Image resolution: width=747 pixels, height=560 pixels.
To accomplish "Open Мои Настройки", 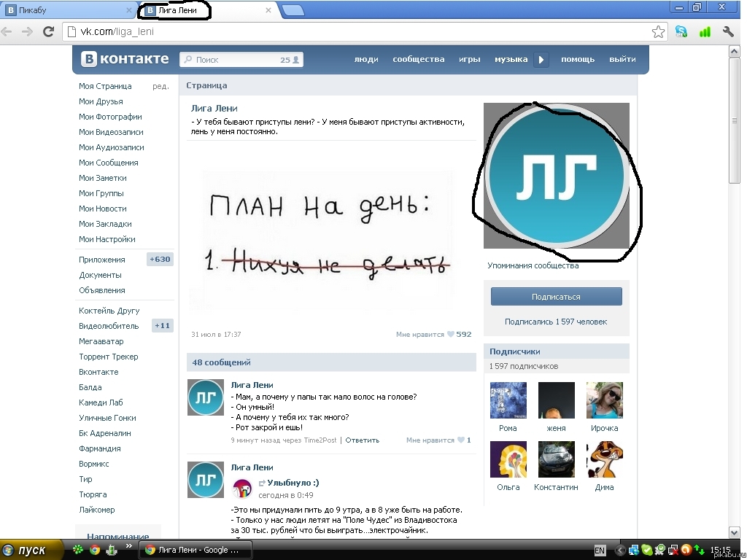I will (107, 239).
